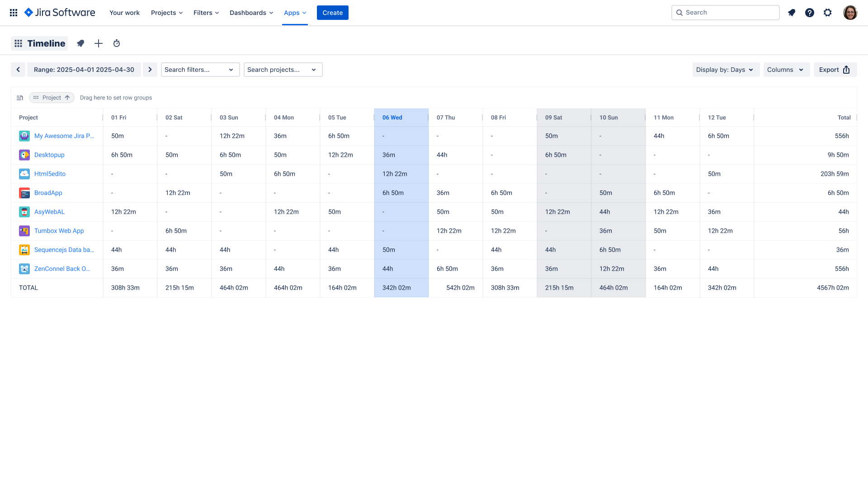
Task: Open Display by: Days dropdown
Action: point(726,70)
